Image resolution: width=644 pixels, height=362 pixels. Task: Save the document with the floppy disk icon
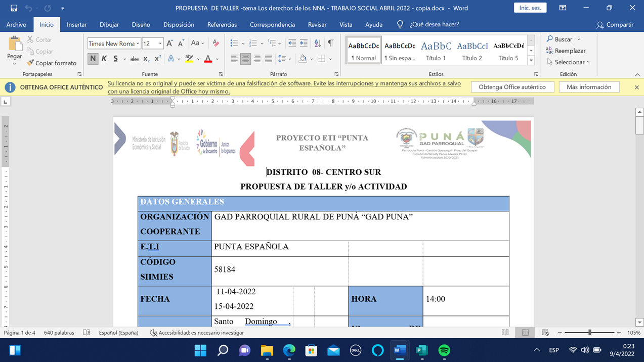pos(14,8)
